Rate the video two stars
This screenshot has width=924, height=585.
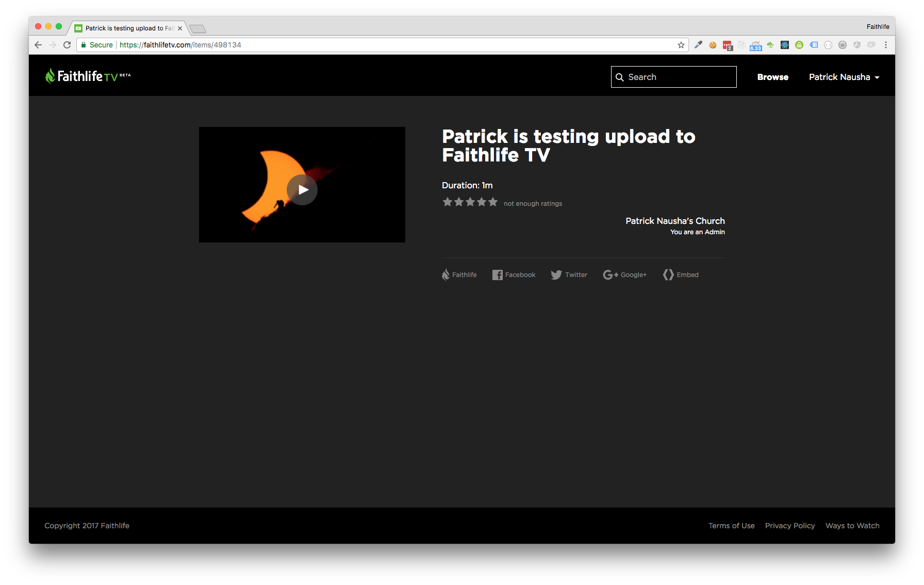point(459,202)
